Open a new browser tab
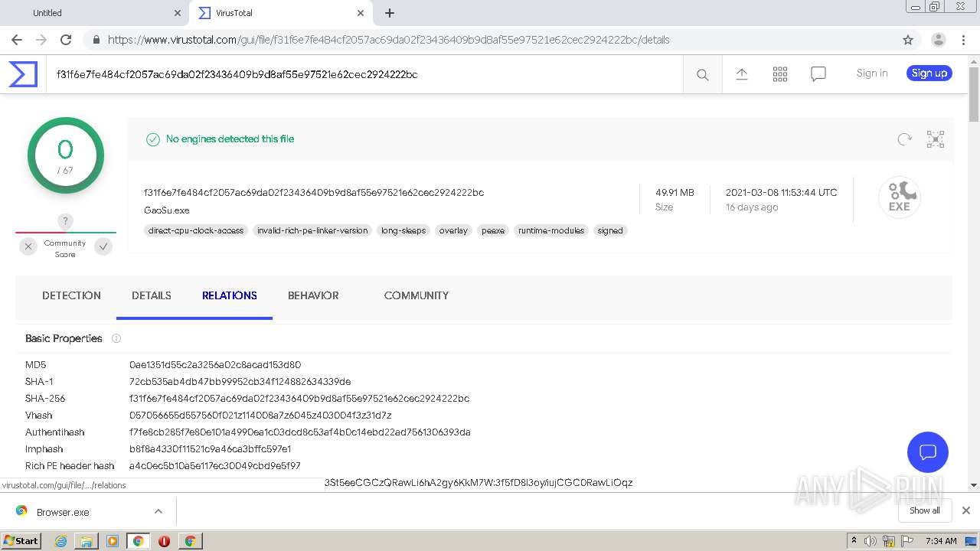Image resolution: width=980 pixels, height=551 pixels. click(x=390, y=13)
